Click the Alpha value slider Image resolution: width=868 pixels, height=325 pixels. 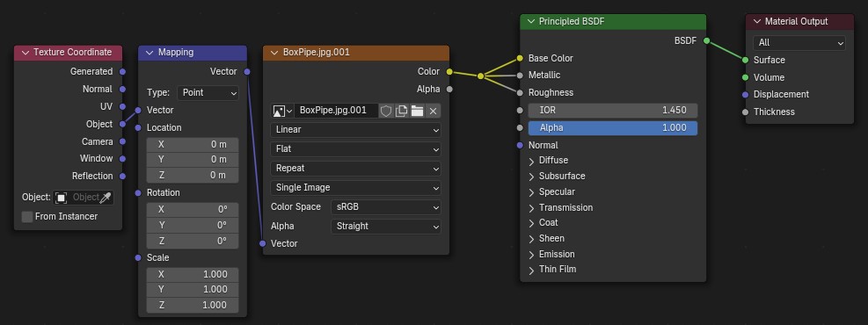pos(613,127)
